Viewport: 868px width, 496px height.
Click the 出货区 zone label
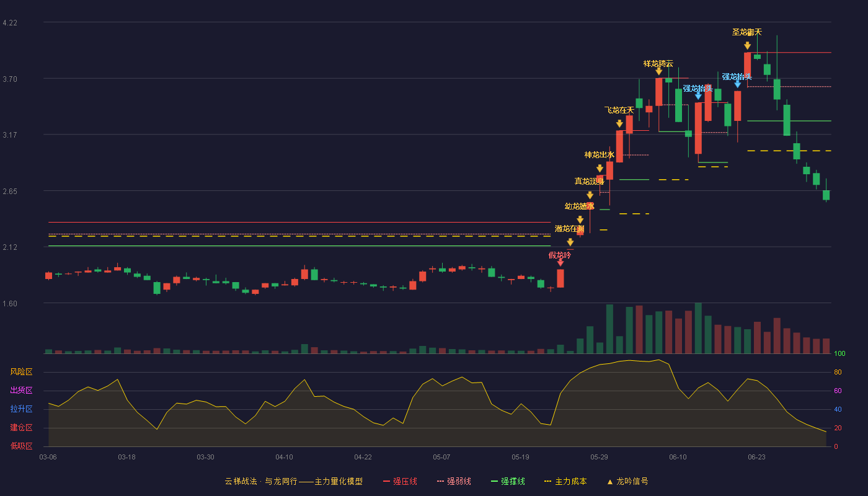click(x=22, y=391)
